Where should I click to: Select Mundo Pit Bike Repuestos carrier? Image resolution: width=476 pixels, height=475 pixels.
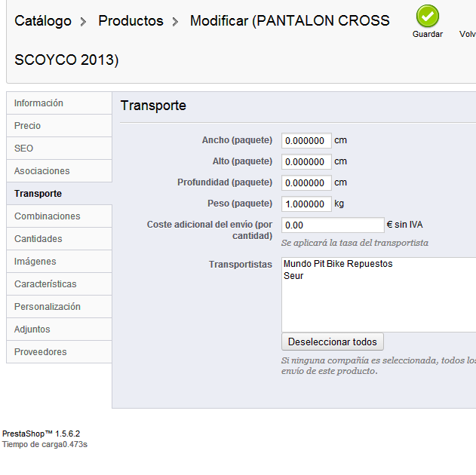[x=338, y=264]
